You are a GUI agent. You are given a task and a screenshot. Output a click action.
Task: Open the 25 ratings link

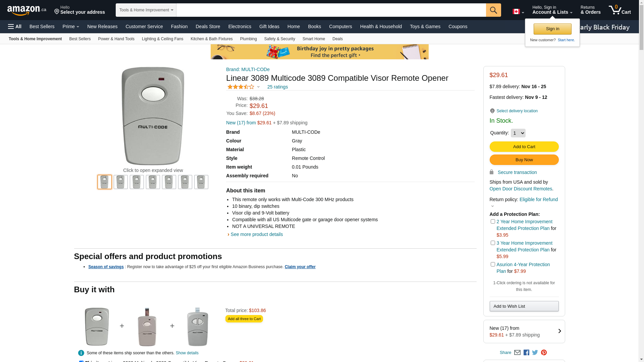pos(277,87)
